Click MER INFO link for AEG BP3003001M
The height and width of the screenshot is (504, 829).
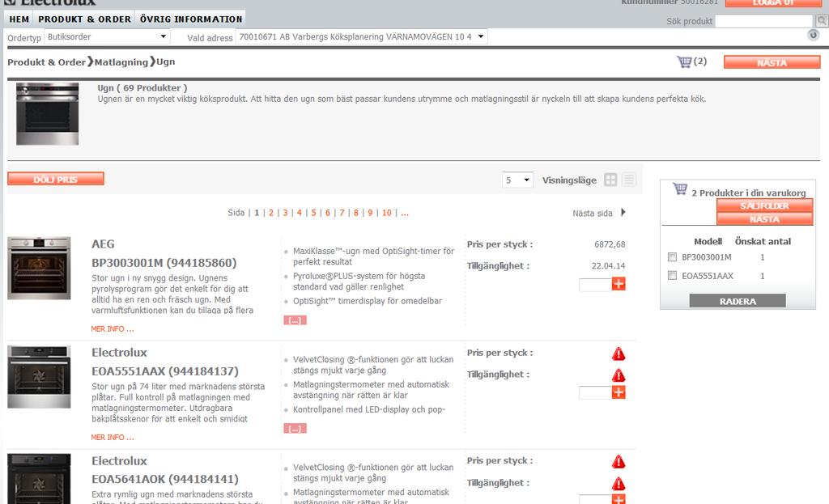point(112,328)
